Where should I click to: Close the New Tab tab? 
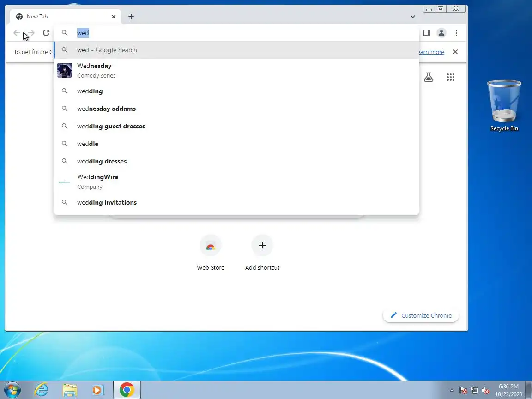[114, 17]
